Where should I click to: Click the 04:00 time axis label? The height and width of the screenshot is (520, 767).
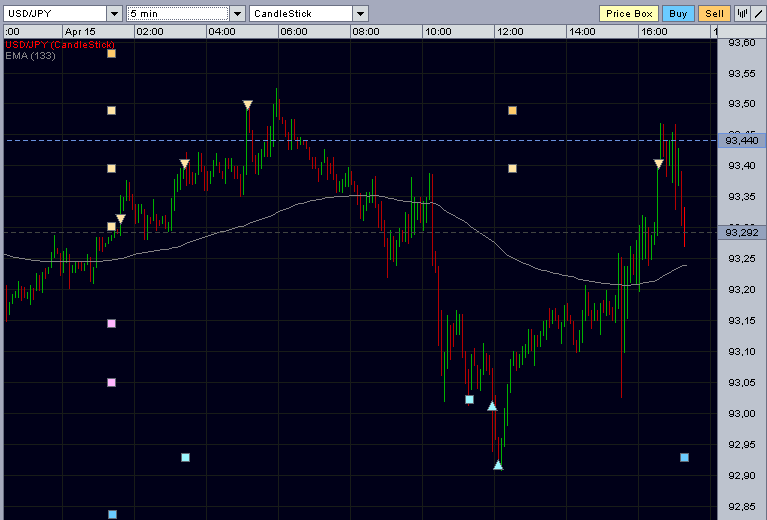tap(222, 32)
